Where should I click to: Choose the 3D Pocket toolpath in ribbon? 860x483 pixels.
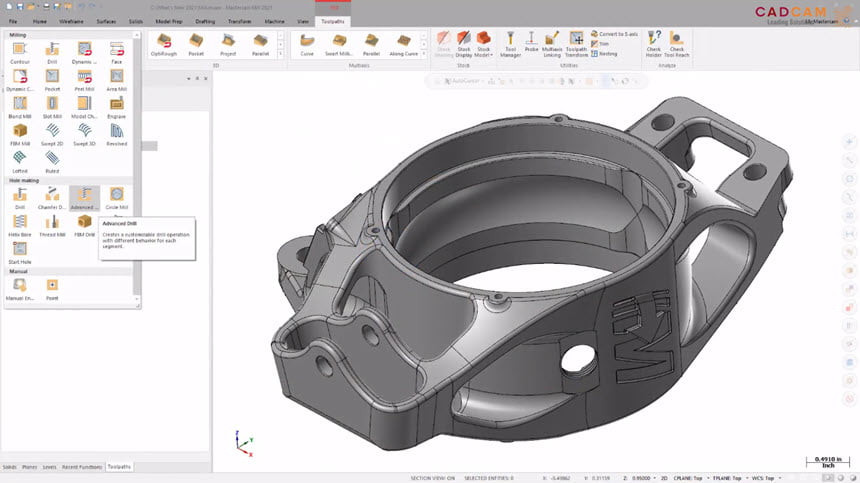pos(196,45)
